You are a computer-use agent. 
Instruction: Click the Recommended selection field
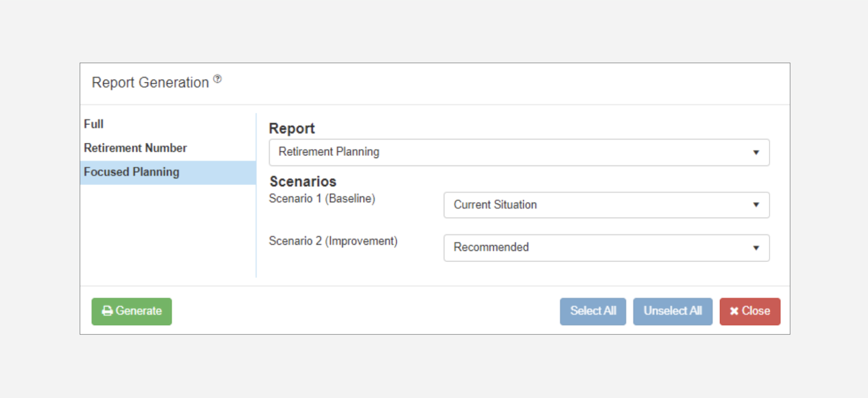(x=491, y=247)
